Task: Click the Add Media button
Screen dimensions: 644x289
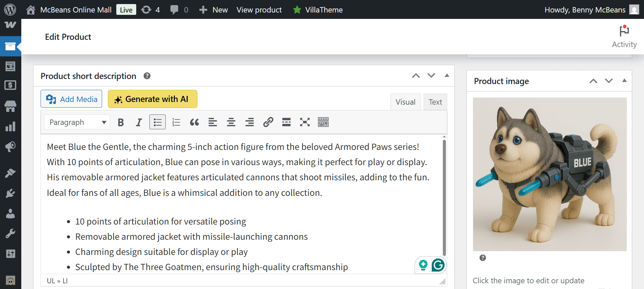Action: (x=71, y=99)
